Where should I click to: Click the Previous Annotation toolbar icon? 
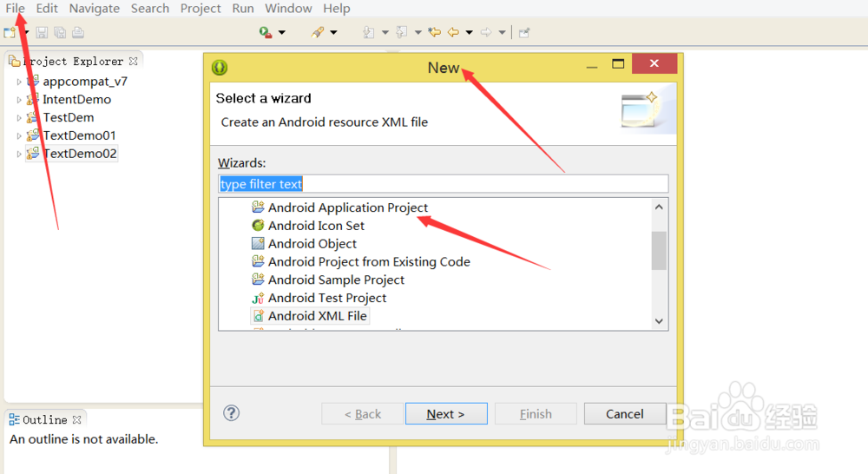tap(402, 33)
